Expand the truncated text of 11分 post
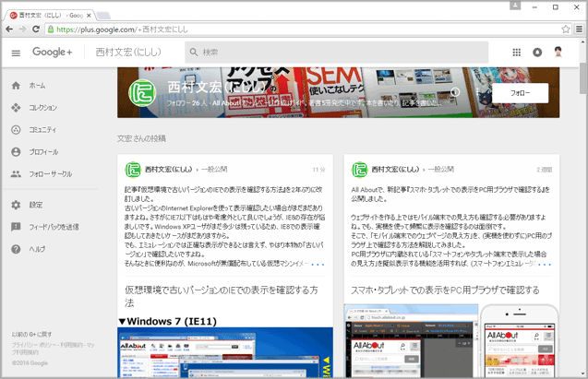This screenshot has width=588, height=379. click(x=318, y=264)
